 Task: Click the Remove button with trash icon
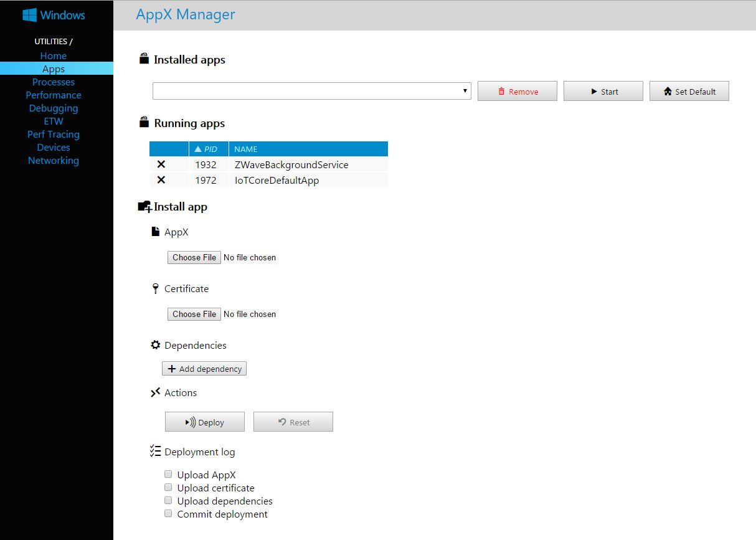[x=517, y=92]
